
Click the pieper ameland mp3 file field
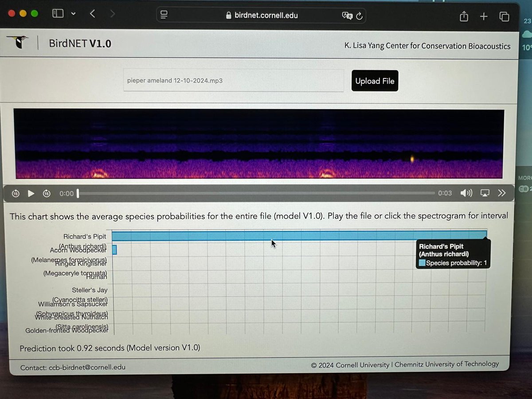[234, 80]
